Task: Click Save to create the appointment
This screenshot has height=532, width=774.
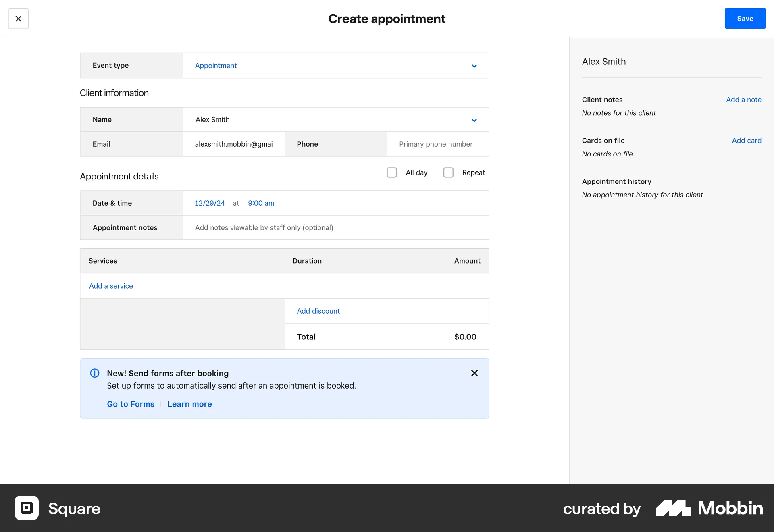Action: point(745,18)
